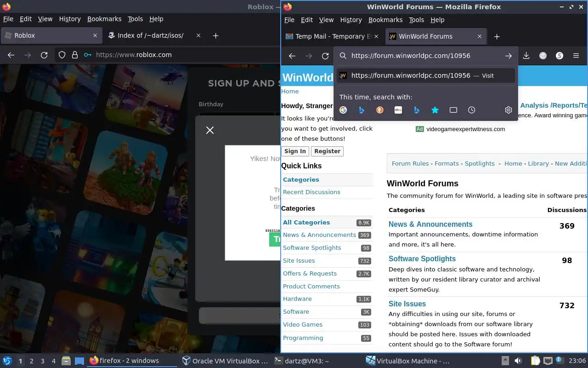
Task: Click the Forum Rules link
Action: click(x=410, y=163)
